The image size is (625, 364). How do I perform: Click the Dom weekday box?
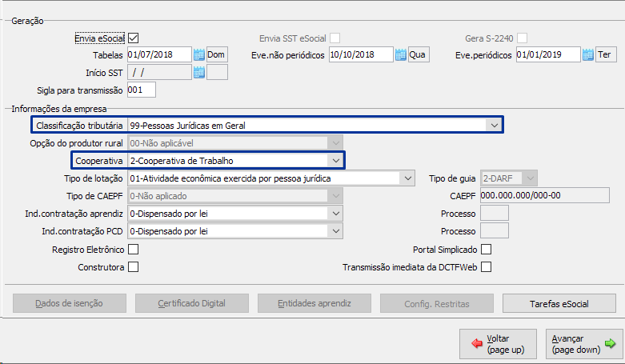(x=217, y=54)
